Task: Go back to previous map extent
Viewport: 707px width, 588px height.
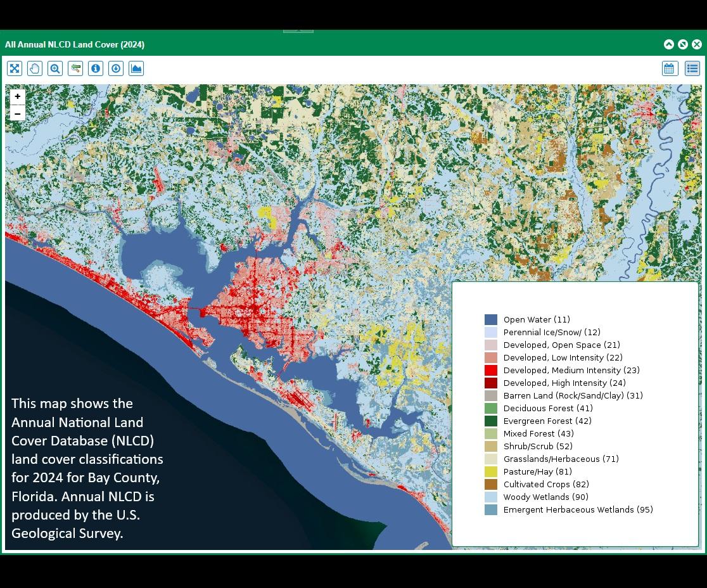Action: pos(75,68)
